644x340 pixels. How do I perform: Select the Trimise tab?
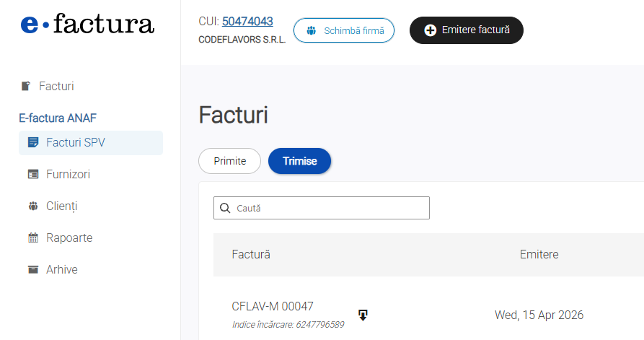[299, 161]
